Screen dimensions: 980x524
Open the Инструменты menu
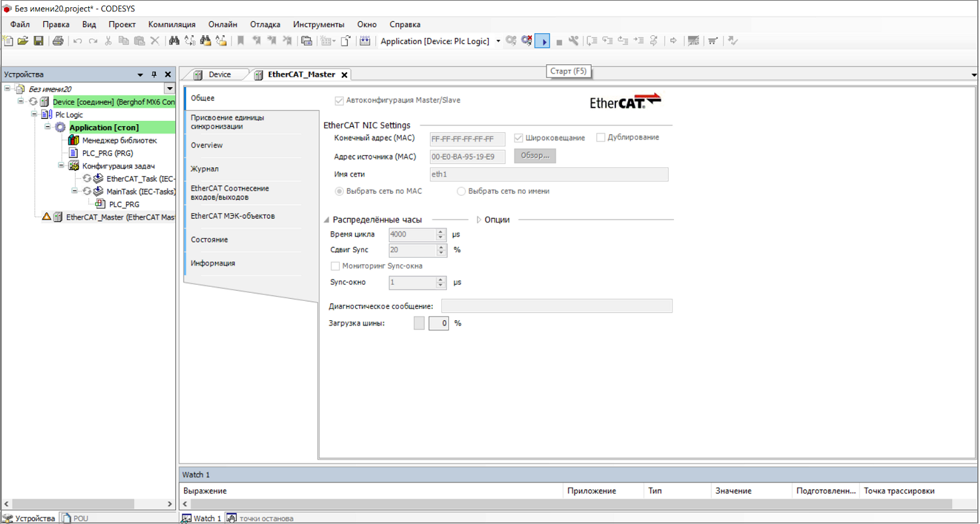click(319, 25)
